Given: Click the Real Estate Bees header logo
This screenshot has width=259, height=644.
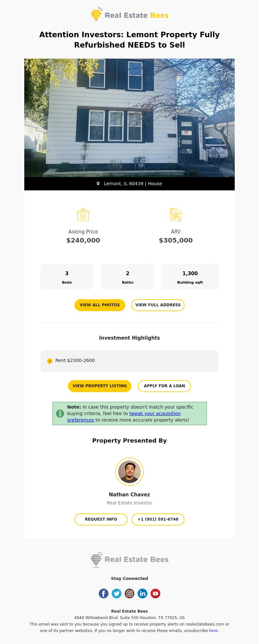Looking at the screenshot, I should [129, 14].
